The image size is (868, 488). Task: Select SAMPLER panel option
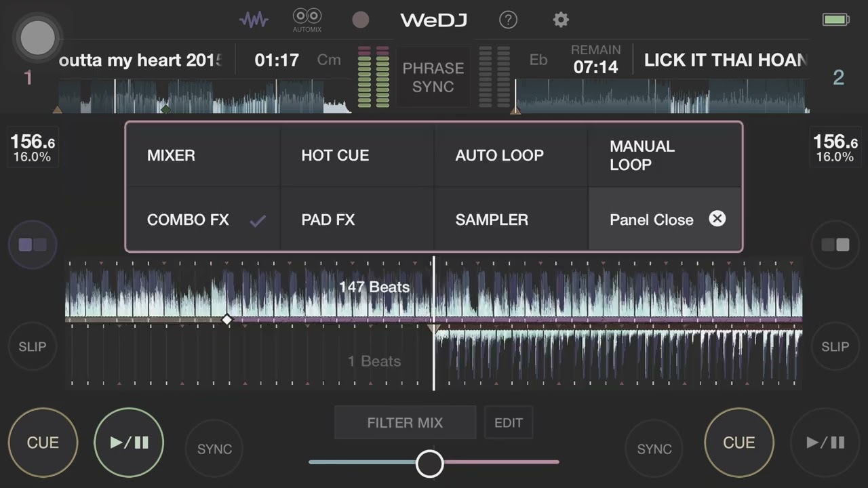click(x=511, y=220)
